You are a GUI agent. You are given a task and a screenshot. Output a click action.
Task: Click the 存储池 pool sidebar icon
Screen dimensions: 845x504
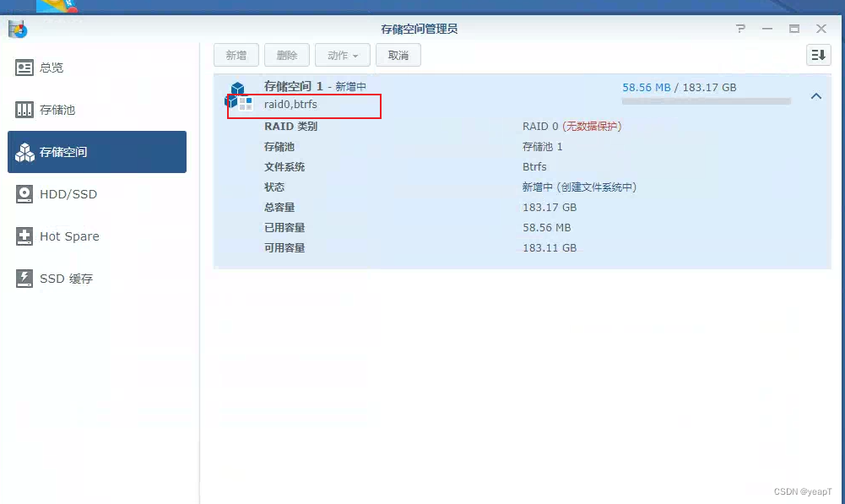coord(24,110)
